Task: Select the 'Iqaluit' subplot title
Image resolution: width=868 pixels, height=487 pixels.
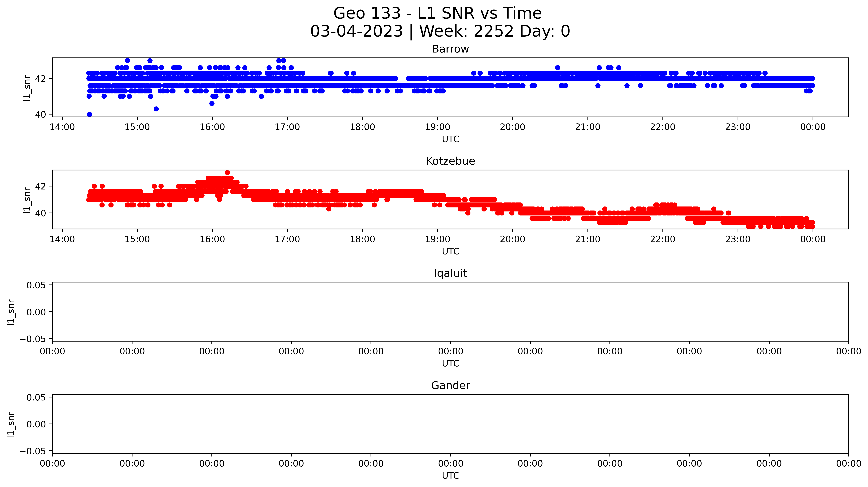Action: (x=451, y=273)
